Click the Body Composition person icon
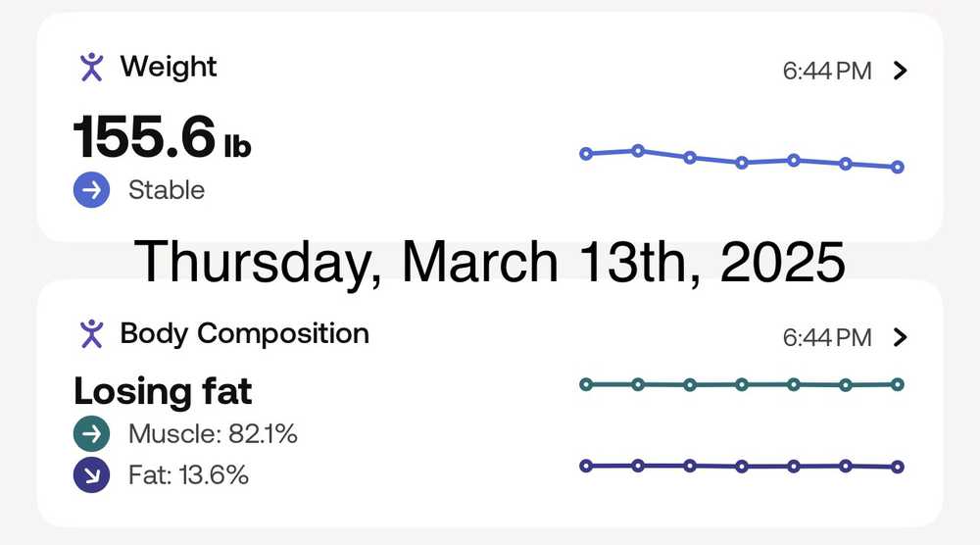Screen dimensions: 980x545 point(91,334)
